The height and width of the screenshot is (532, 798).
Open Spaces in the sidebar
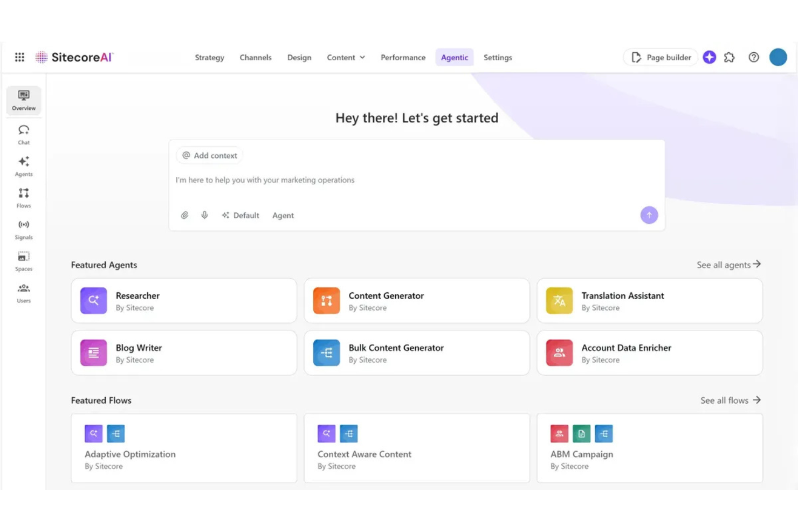click(x=24, y=261)
